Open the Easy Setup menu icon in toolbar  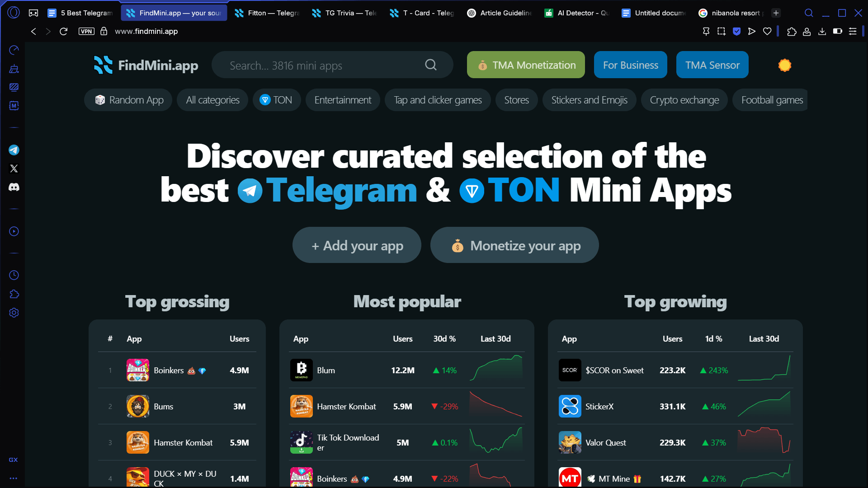coord(853,31)
